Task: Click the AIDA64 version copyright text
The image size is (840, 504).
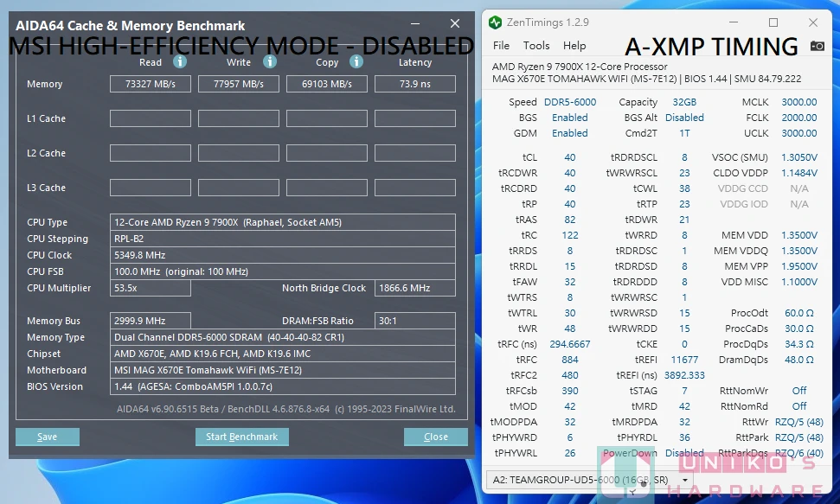Action: click(x=286, y=409)
